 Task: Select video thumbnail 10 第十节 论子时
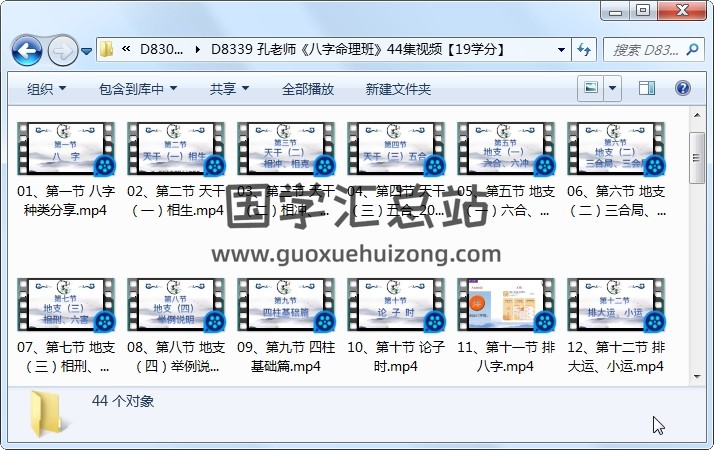(396, 305)
